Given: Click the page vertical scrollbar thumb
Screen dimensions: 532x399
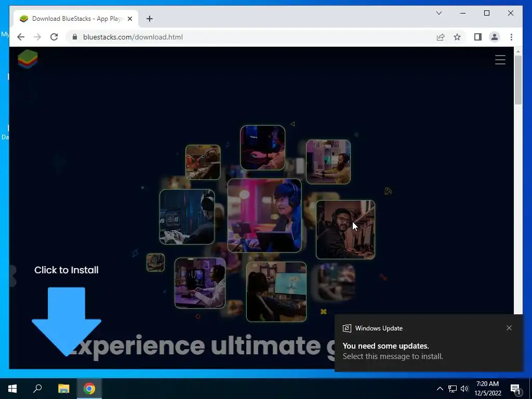Looking at the screenshot, I should 518,79.
